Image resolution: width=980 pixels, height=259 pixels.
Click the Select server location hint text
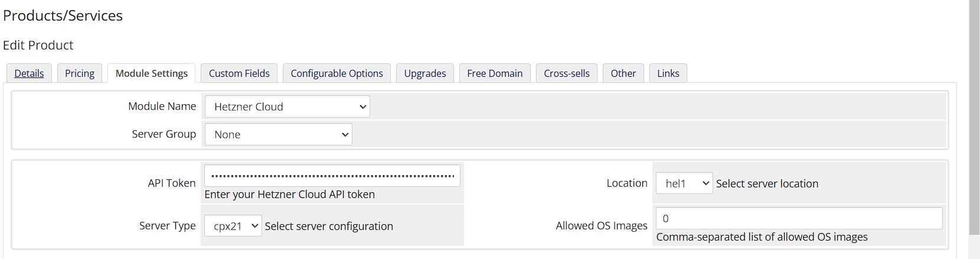(767, 184)
